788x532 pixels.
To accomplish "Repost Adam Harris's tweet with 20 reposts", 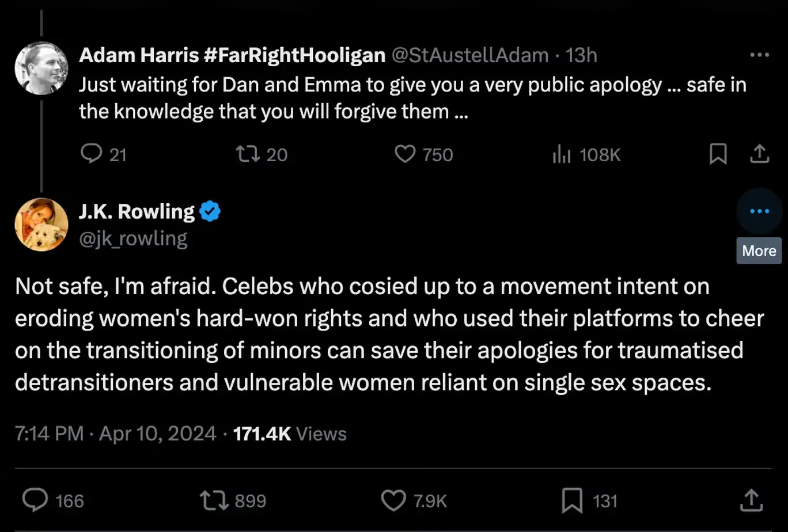I will [247, 154].
